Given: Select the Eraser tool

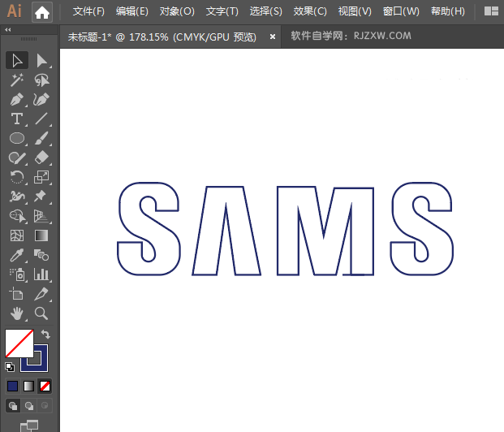Looking at the screenshot, I should 41,158.
